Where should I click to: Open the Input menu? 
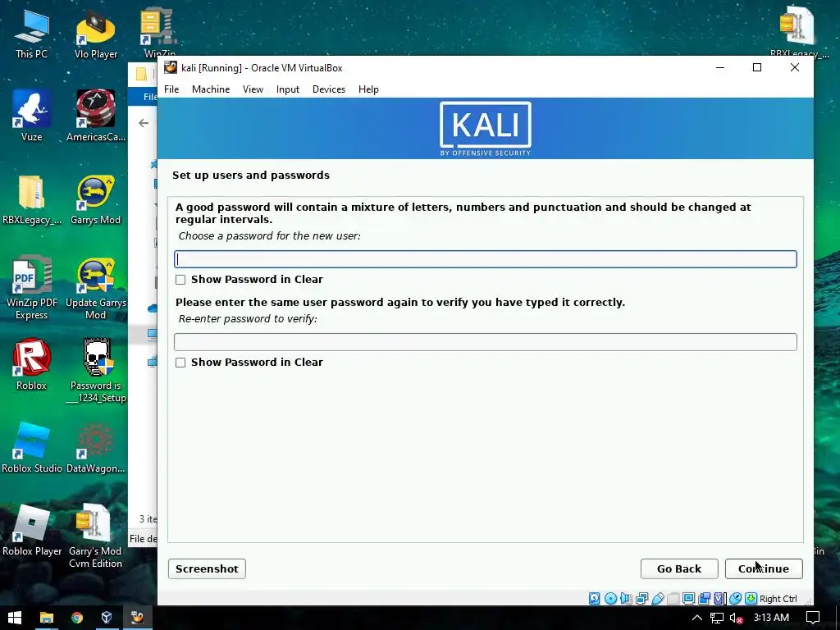[x=288, y=89]
